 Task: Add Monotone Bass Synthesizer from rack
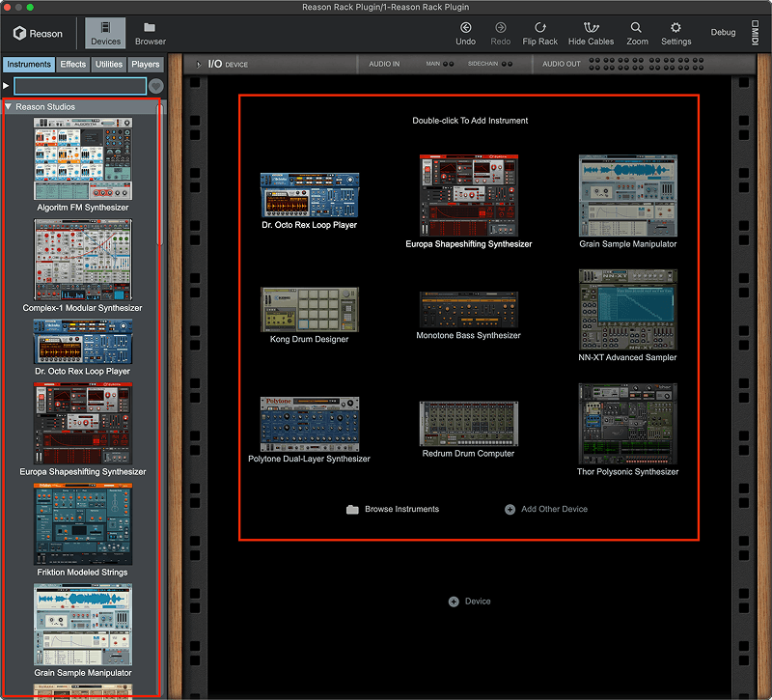[468, 310]
